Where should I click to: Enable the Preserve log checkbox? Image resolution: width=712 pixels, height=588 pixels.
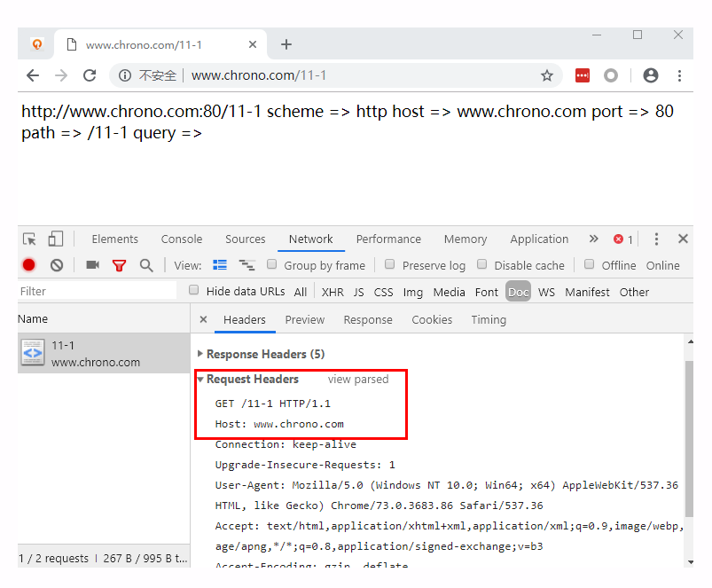click(389, 264)
